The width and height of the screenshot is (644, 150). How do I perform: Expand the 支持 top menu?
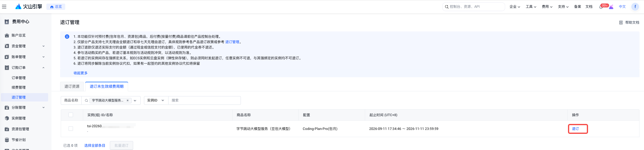[x=563, y=7]
